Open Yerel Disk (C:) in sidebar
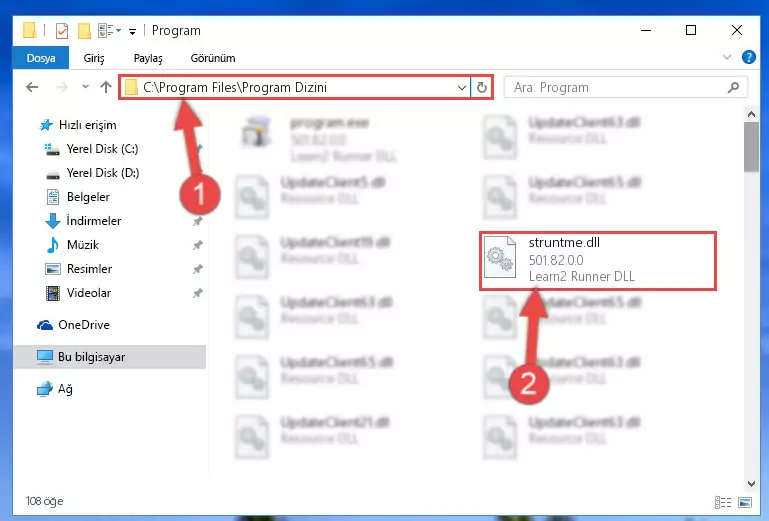 tap(102, 149)
